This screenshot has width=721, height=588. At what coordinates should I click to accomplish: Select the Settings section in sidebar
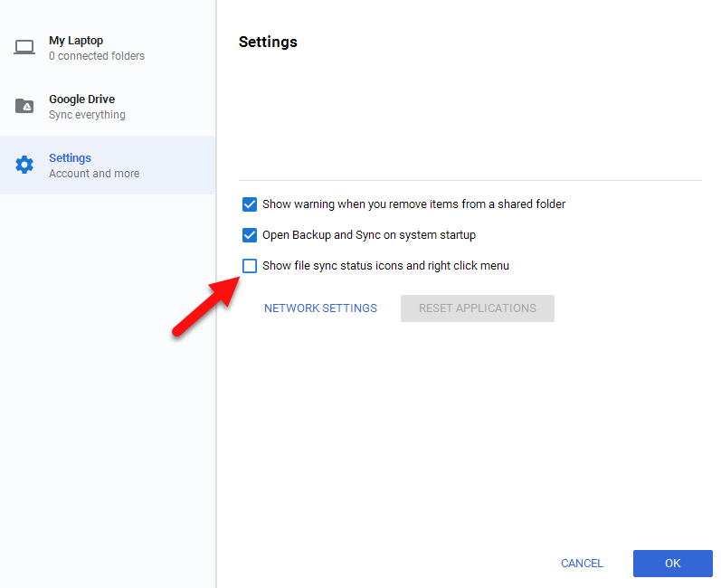(108, 165)
